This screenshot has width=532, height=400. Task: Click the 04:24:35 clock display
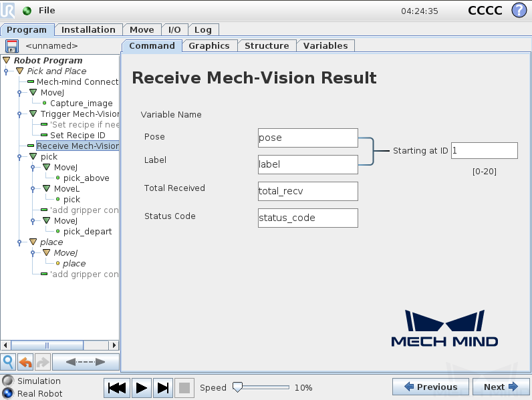click(x=419, y=11)
